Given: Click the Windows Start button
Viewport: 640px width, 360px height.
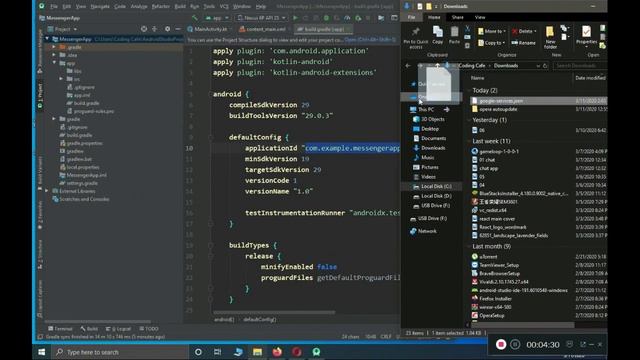Looking at the screenshot, I should [42, 352].
